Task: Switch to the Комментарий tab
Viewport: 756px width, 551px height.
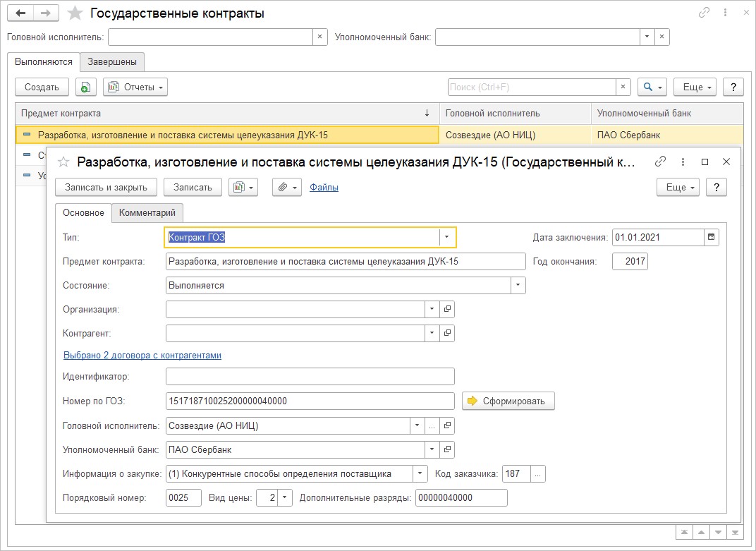Action: (147, 213)
